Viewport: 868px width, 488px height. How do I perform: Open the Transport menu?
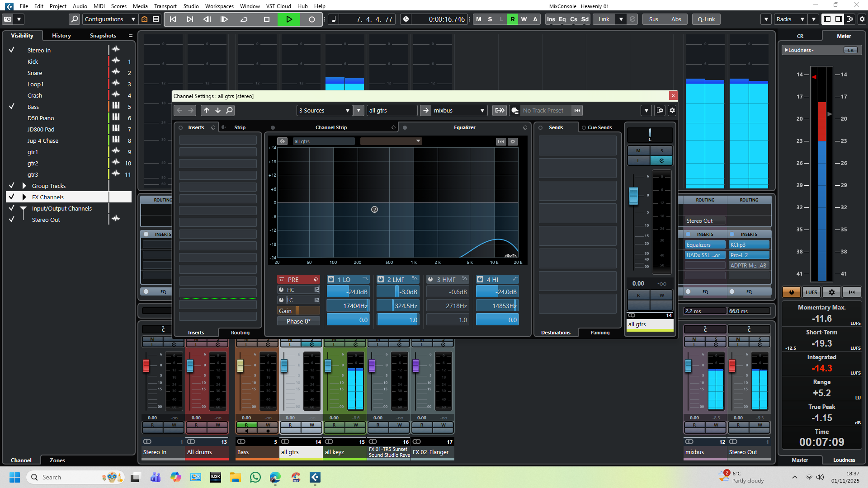pos(165,6)
